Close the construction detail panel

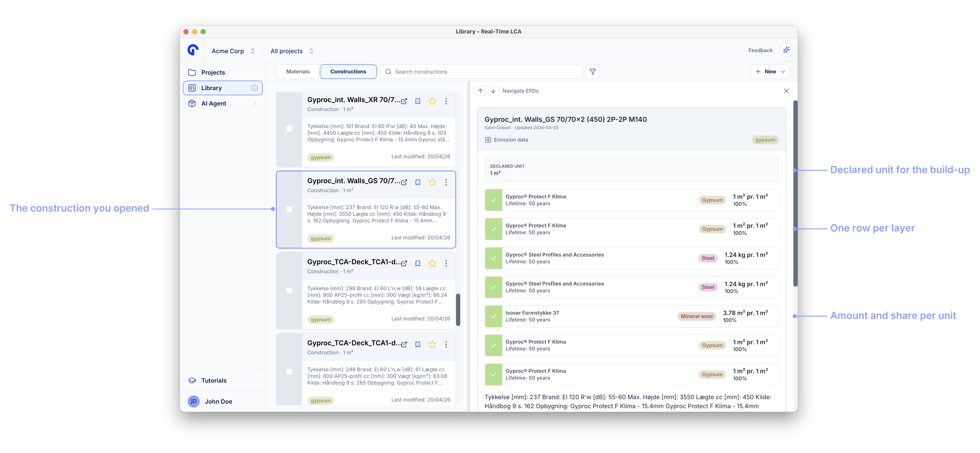pyautogui.click(x=786, y=91)
